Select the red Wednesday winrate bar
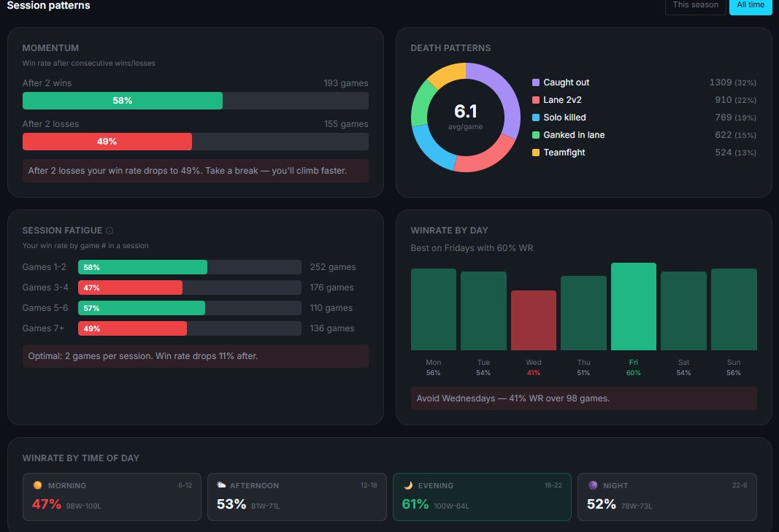Screen dimensions: 779x532 point(534,320)
